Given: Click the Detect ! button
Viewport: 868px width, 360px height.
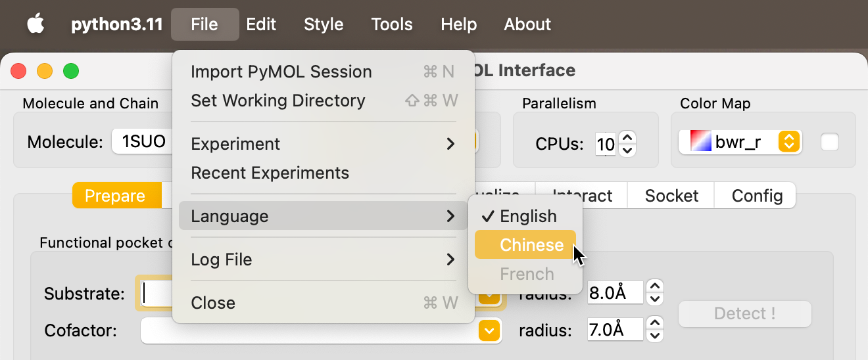Looking at the screenshot, I should (745, 314).
